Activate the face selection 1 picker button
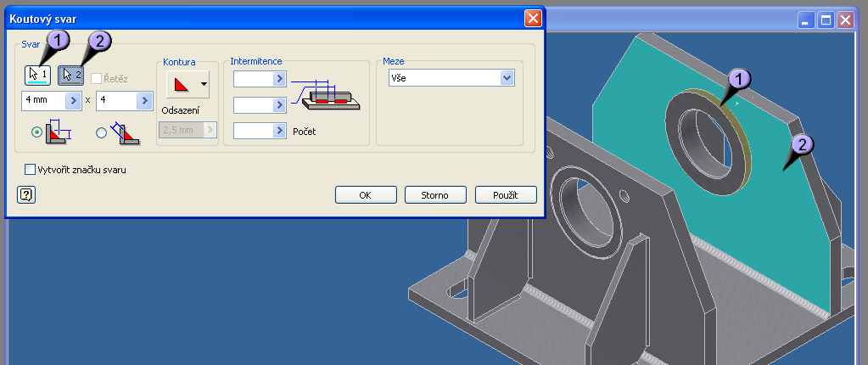Image resolution: width=868 pixels, height=365 pixels. [x=36, y=75]
